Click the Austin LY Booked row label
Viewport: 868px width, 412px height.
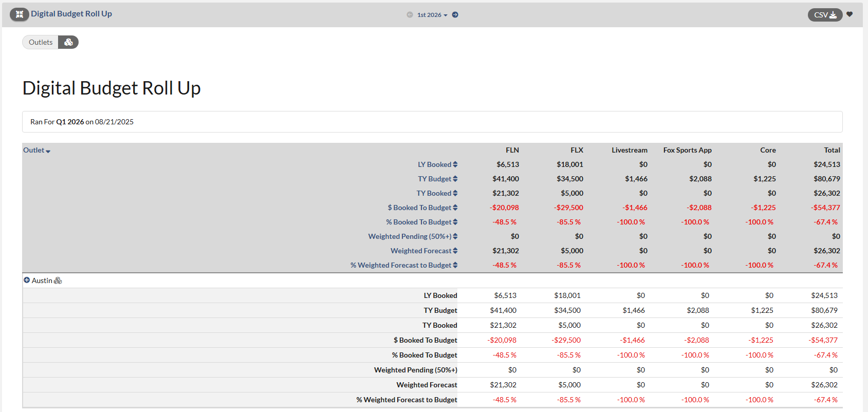pyautogui.click(x=440, y=295)
